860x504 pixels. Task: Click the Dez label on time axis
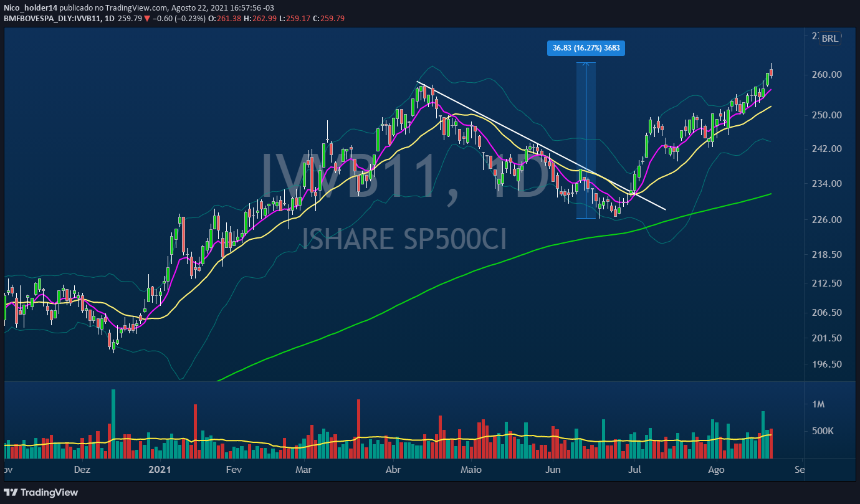[82, 470]
